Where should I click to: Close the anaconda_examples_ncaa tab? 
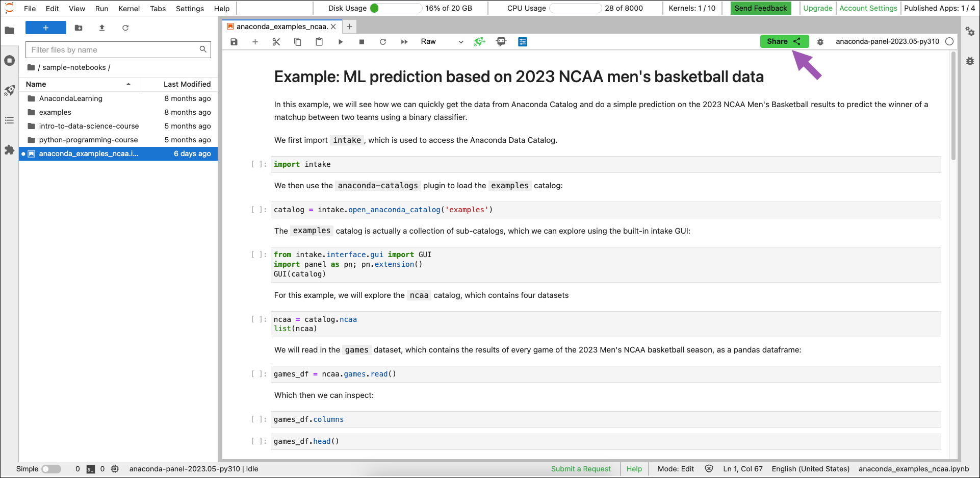333,27
